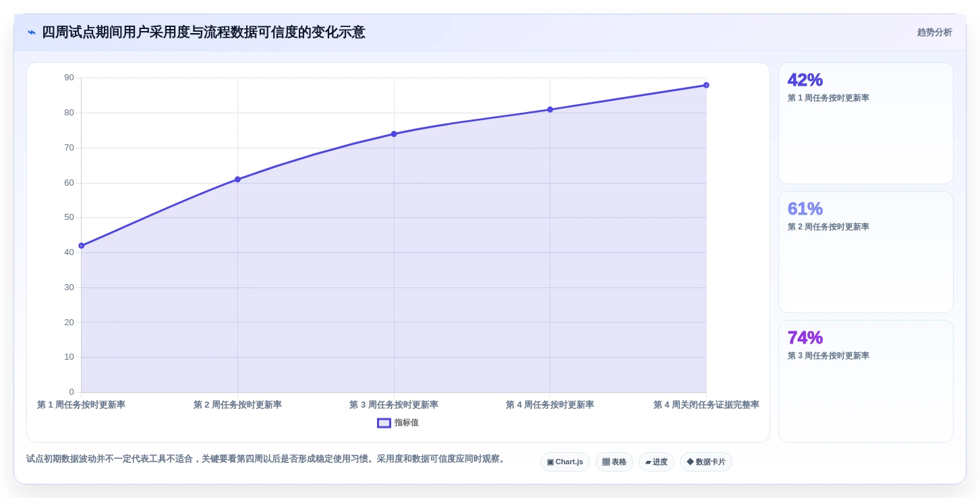Select the 数据卡片 tag pill
980x498 pixels.
point(706,462)
